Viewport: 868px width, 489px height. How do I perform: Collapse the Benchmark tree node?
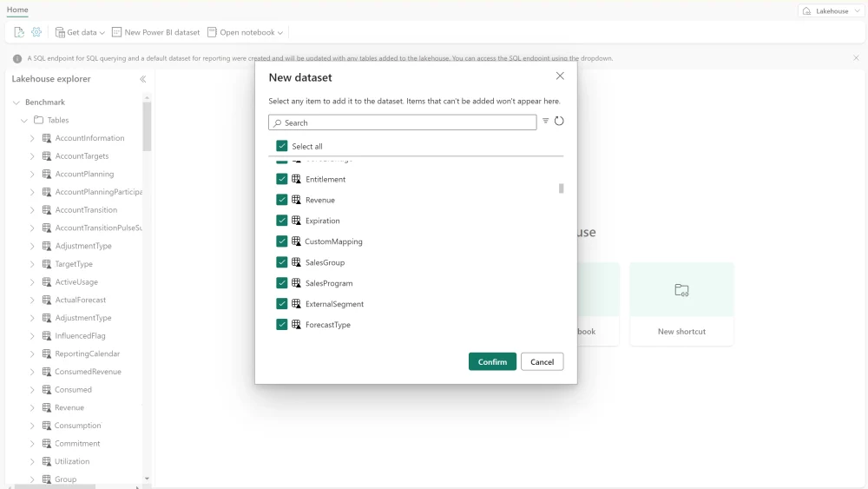point(16,102)
